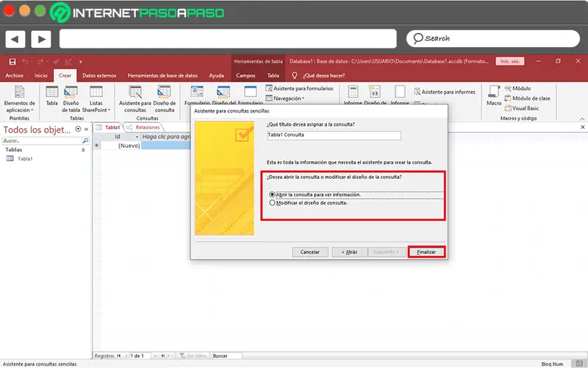Click the Finalizar button
588x368 pixels.
click(426, 252)
